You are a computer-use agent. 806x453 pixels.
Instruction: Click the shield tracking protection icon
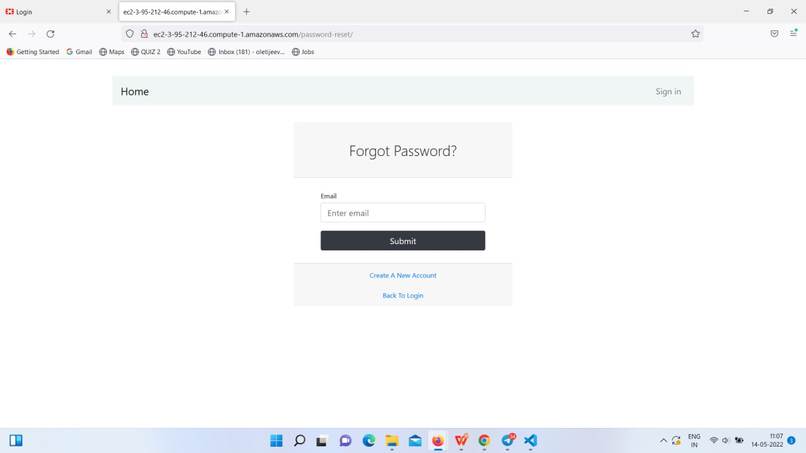click(x=130, y=34)
